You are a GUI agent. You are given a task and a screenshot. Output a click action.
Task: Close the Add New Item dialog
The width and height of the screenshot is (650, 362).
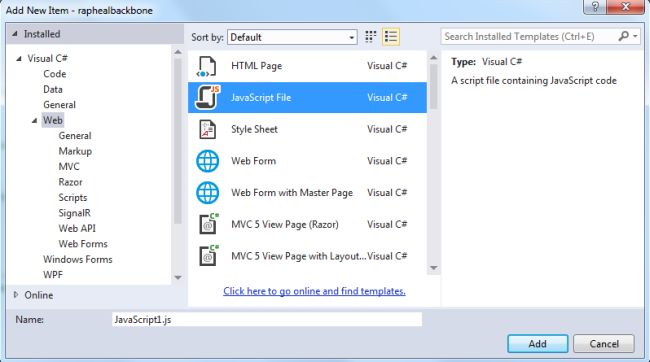tap(626, 7)
